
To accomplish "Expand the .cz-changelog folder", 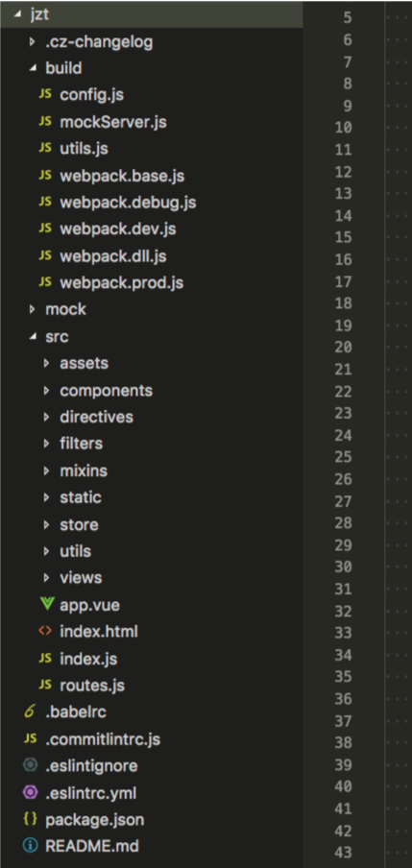I will tap(33, 41).
